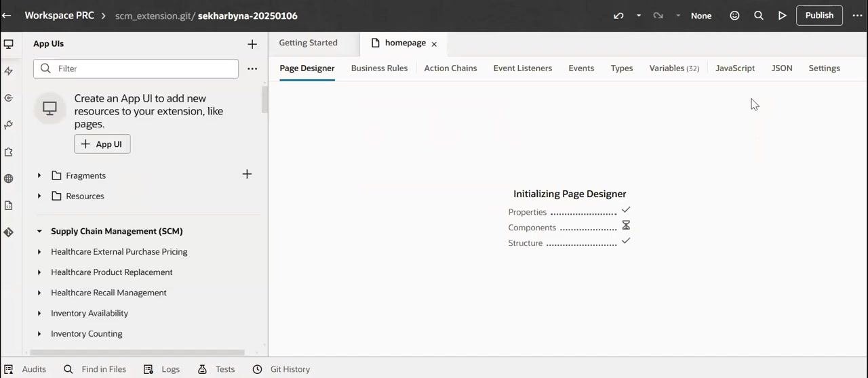Open the Business Rules tab
This screenshot has width=868, height=378.
(379, 68)
